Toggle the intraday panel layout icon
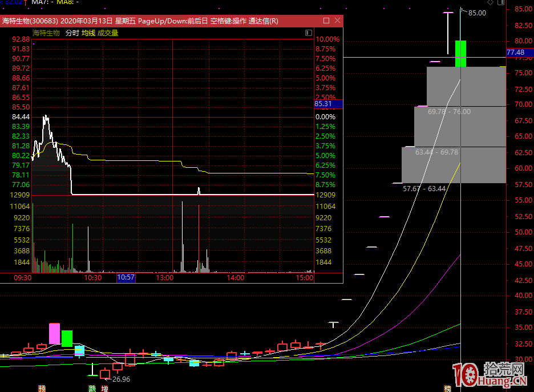Screen dimensions: 534x392 309,33
